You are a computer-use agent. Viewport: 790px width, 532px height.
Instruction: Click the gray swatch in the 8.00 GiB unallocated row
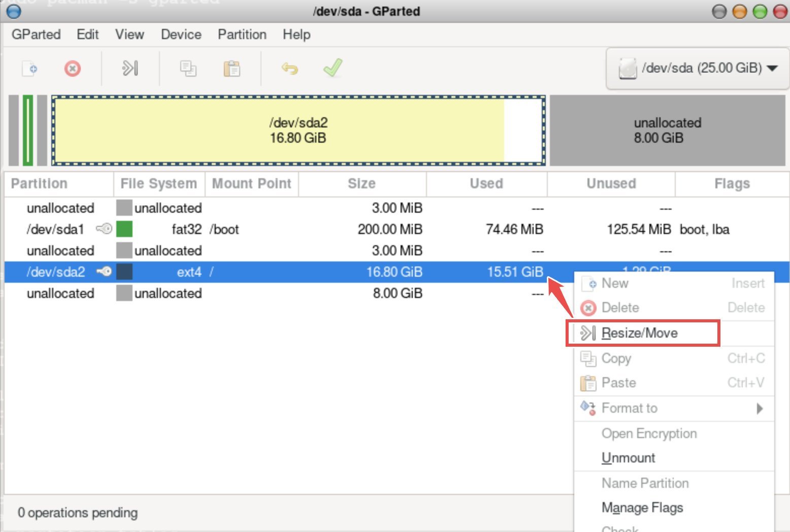coord(124,293)
